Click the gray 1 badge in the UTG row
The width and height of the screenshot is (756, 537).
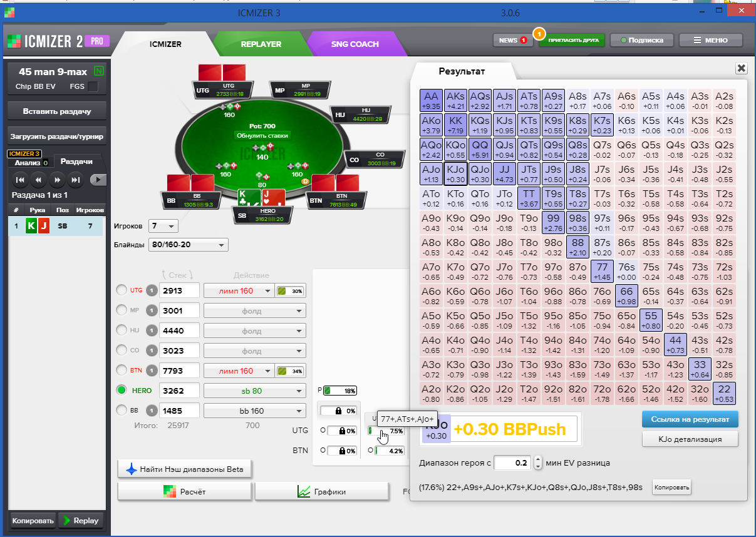click(x=152, y=290)
